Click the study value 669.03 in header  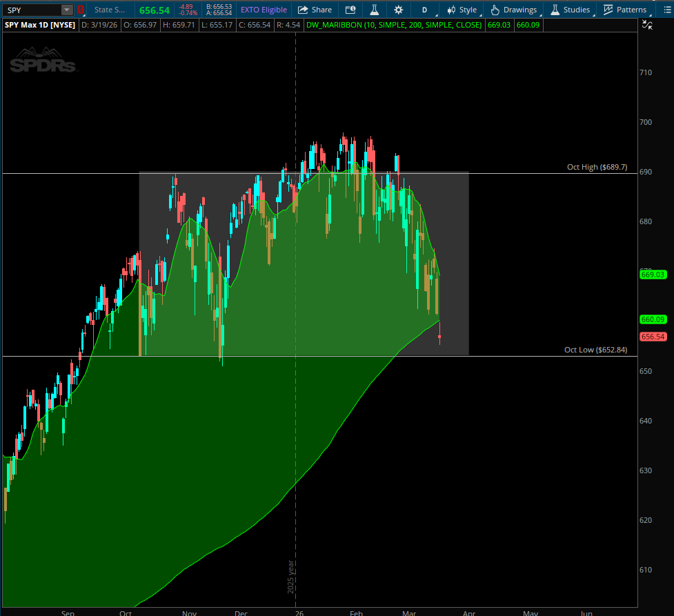(499, 25)
